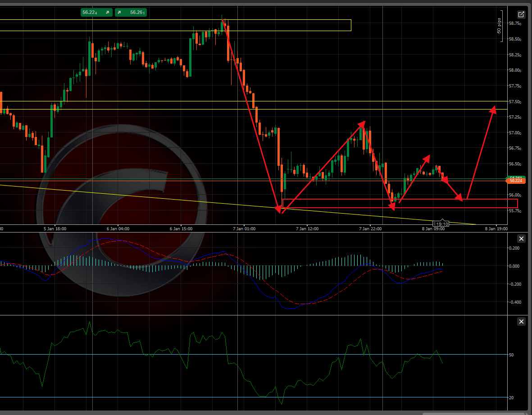Click the 6 Jan 15:00 time label
The width and height of the screenshot is (532, 415).
coord(181,229)
